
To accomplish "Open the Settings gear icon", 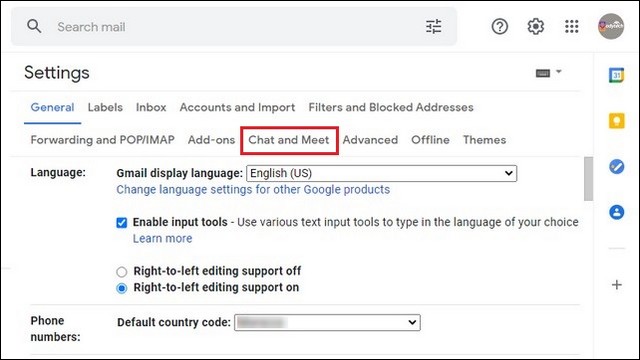I will [536, 27].
